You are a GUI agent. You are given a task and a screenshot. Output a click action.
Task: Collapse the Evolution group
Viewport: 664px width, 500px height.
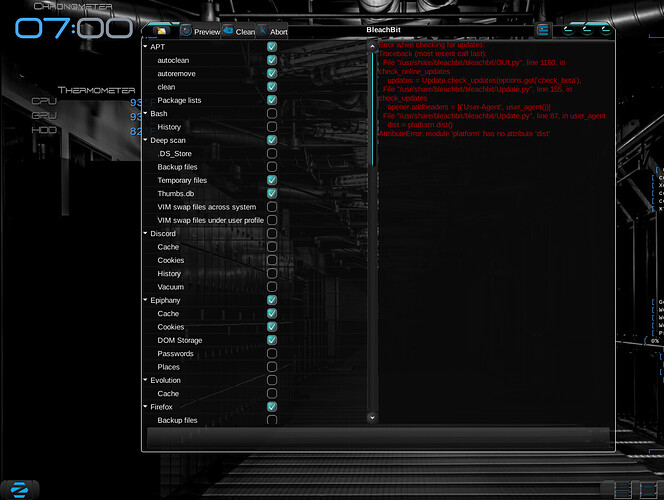click(145, 380)
